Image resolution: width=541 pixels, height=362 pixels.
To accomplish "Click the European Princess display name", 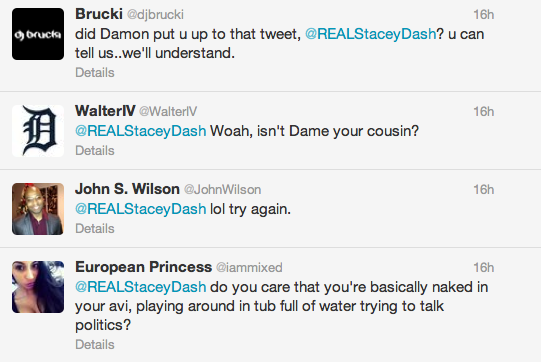I will [144, 267].
